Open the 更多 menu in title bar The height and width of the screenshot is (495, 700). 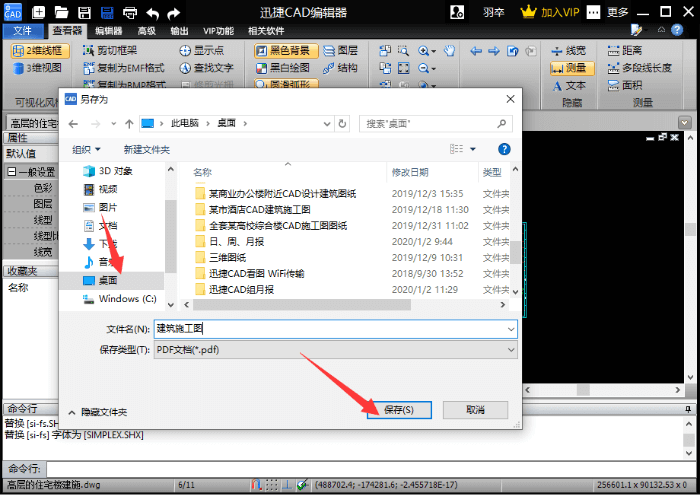618,12
